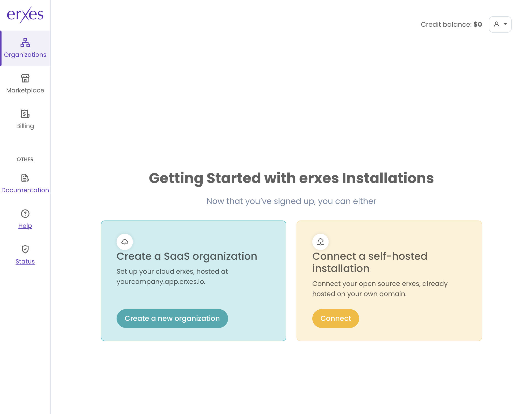
Task: Click the Status shield icon
Action: (25, 249)
